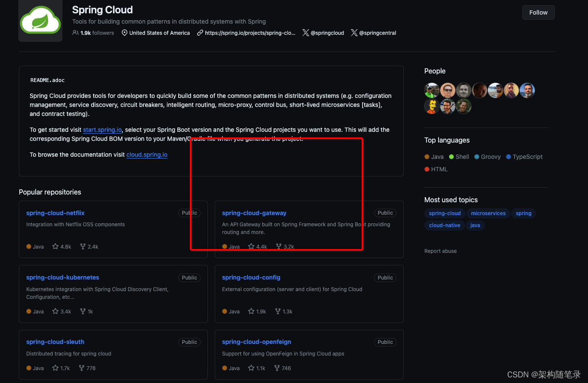The width and height of the screenshot is (588, 383).
Task: Click the star icon on spring-cloud-netflix
Action: pyautogui.click(x=55, y=246)
